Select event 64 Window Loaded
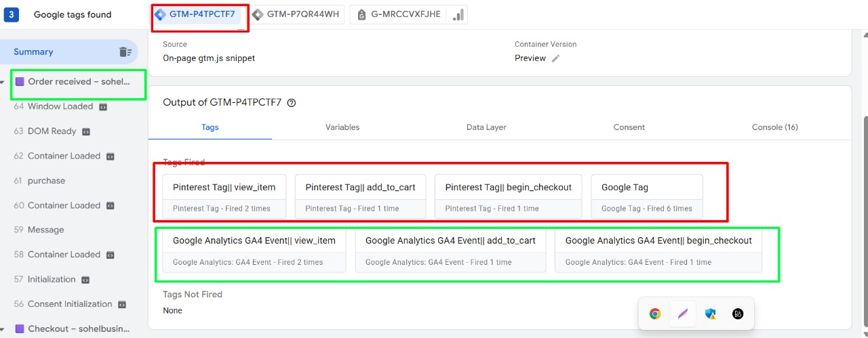Image resolution: width=868 pixels, height=338 pixels. (x=60, y=106)
